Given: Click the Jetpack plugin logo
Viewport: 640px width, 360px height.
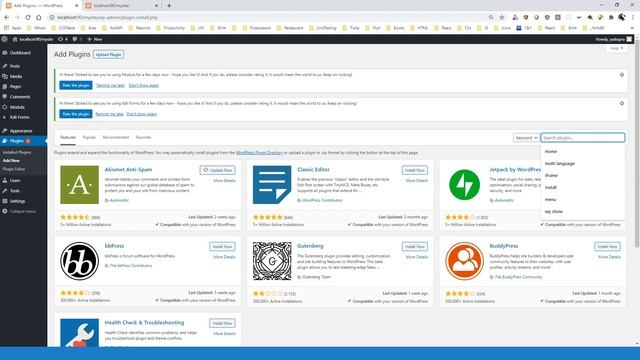Looking at the screenshot, I should click(464, 185).
